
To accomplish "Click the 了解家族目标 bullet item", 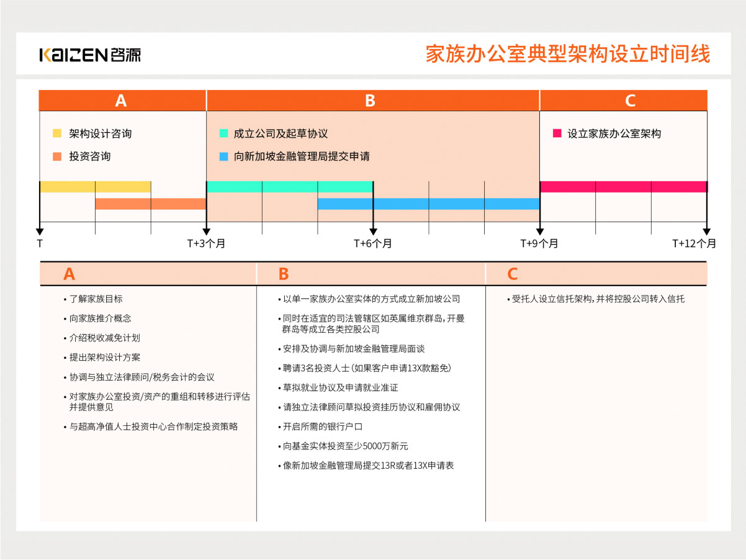I will click(x=96, y=299).
